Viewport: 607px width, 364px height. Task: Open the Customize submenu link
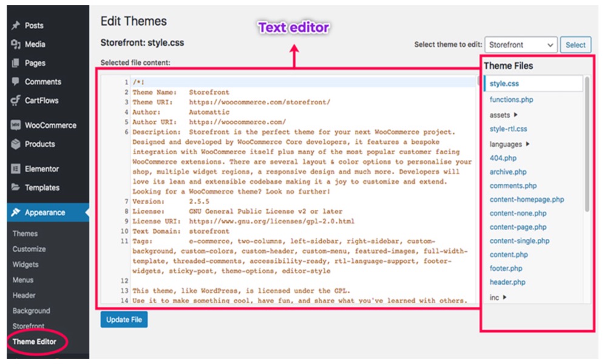click(29, 249)
